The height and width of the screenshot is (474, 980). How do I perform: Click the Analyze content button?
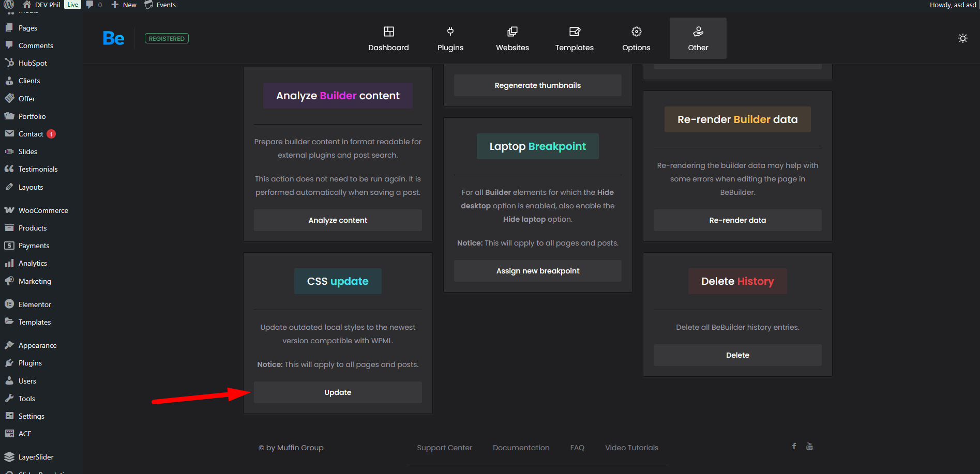pos(338,220)
